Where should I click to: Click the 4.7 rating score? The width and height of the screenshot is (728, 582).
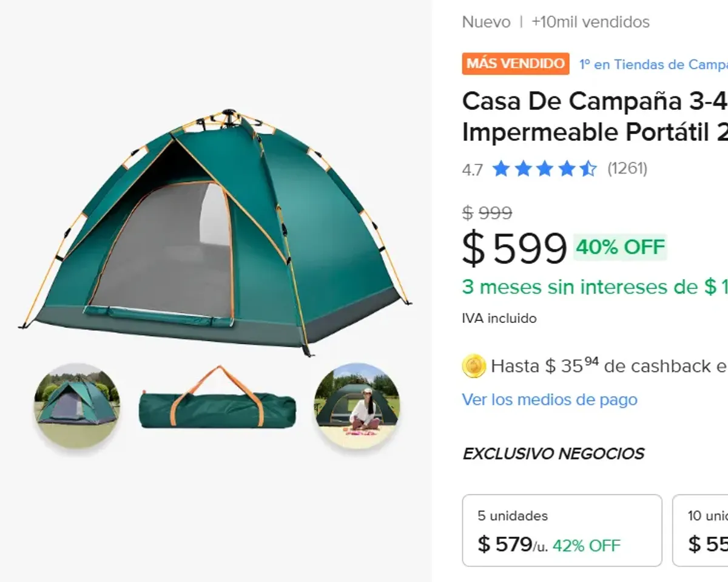pyautogui.click(x=472, y=169)
